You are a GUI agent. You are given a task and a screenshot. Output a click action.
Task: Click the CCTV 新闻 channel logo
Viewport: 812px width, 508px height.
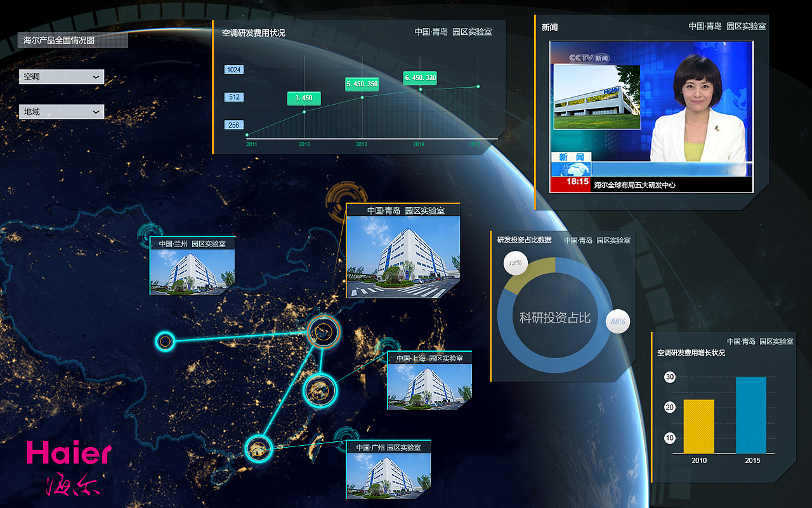point(589,58)
